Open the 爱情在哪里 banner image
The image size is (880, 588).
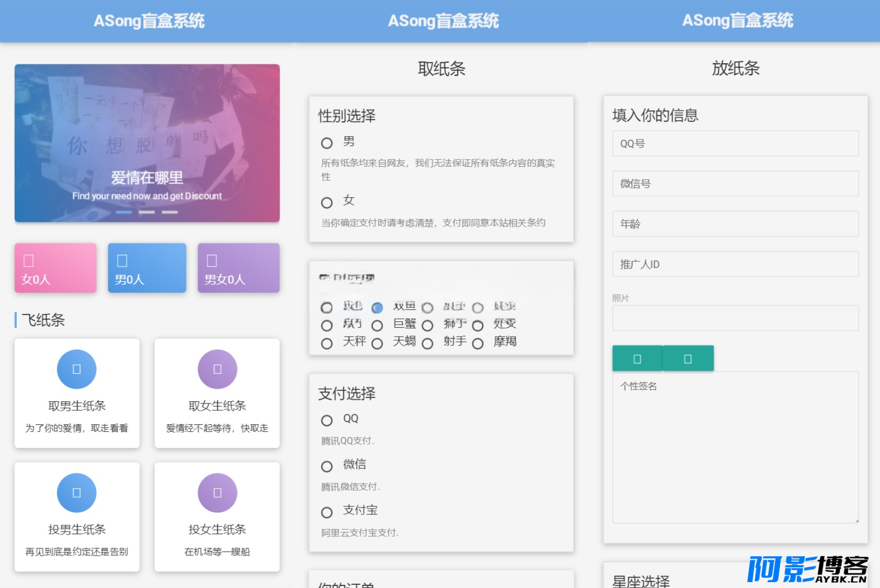pos(147,143)
